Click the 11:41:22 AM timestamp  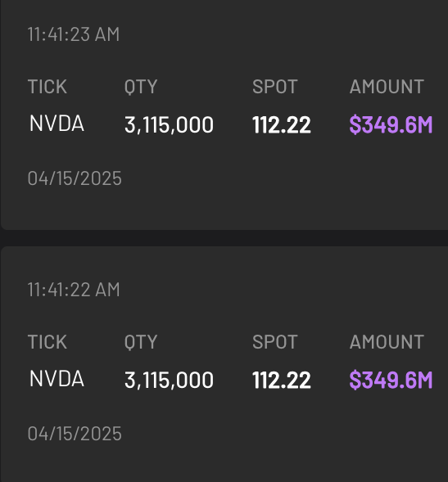(74, 290)
